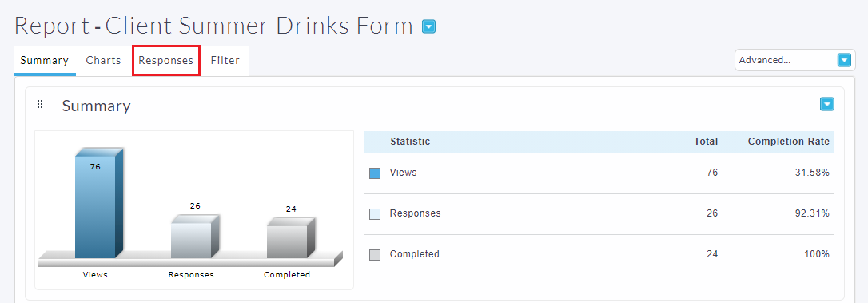Open the Charts tab
Image resolution: width=868 pixels, height=303 pixels.
(x=104, y=61)
